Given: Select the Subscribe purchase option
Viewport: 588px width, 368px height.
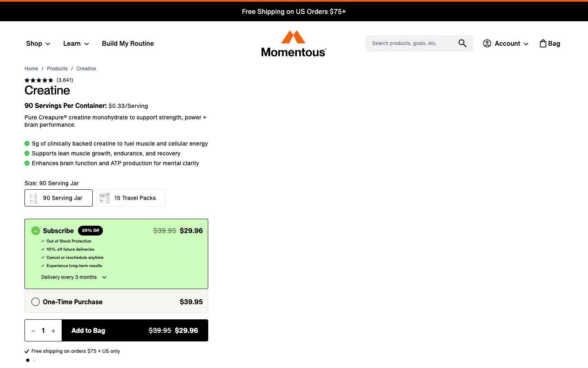Looking at the screenshot, I should [x=36, y=231].
